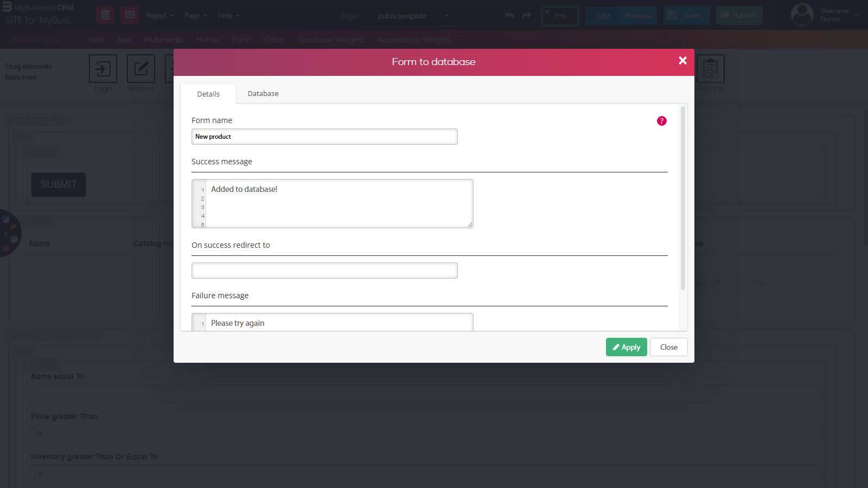This screenshot has width=868, height=488.
Task: Save the page
Action: tap(686, 15)
